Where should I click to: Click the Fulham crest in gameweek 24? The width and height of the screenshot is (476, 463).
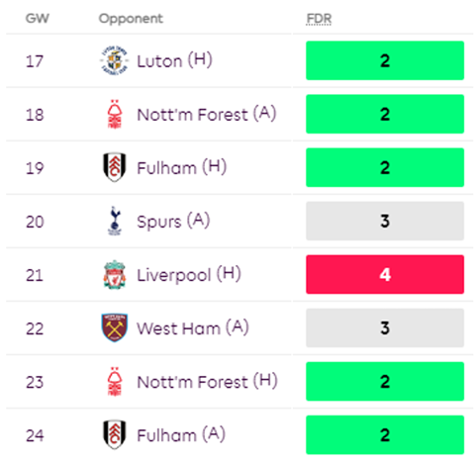pyautogui.click(x=115, y=435)
